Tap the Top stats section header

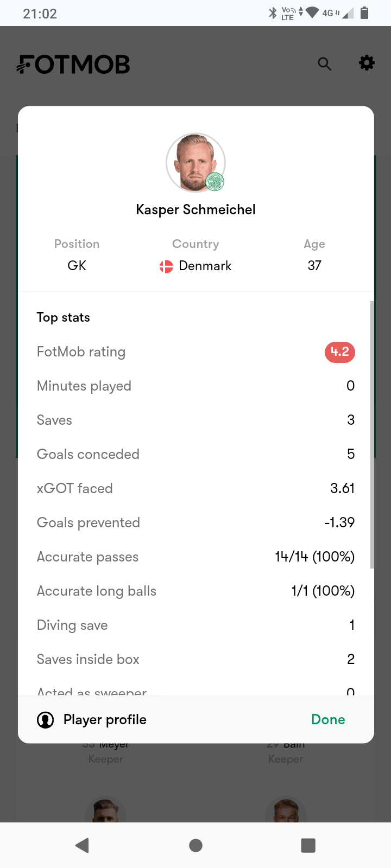coord(64,317)
